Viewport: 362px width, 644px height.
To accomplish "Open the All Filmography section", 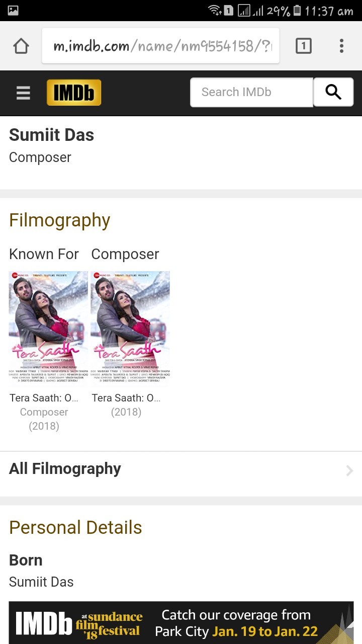I will coord(65,469).
